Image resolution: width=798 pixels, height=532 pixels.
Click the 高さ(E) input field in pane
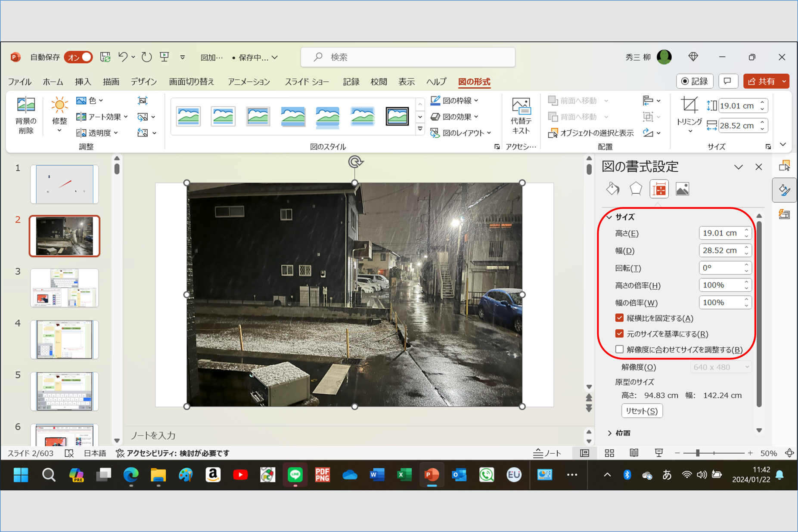pos(725,233)
